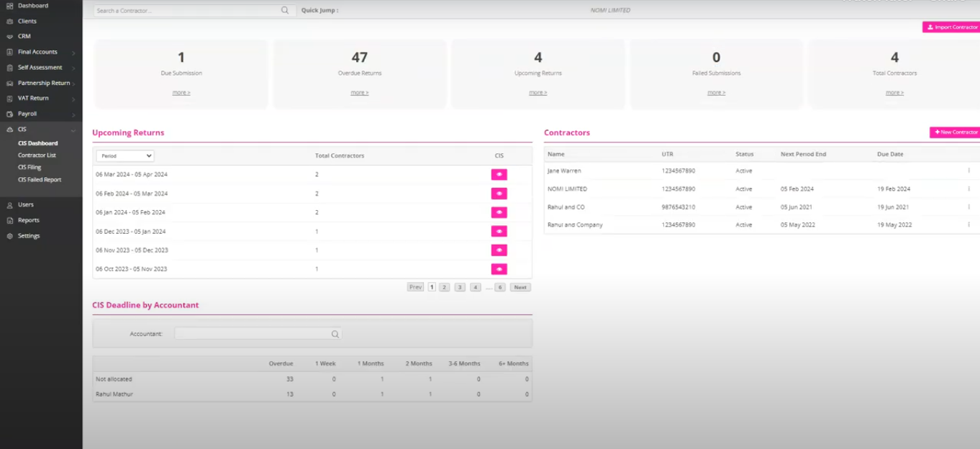This screenshot has height=449, width=980.
Task: Click the Payroll sidebar icon
Action: point(10,114)
